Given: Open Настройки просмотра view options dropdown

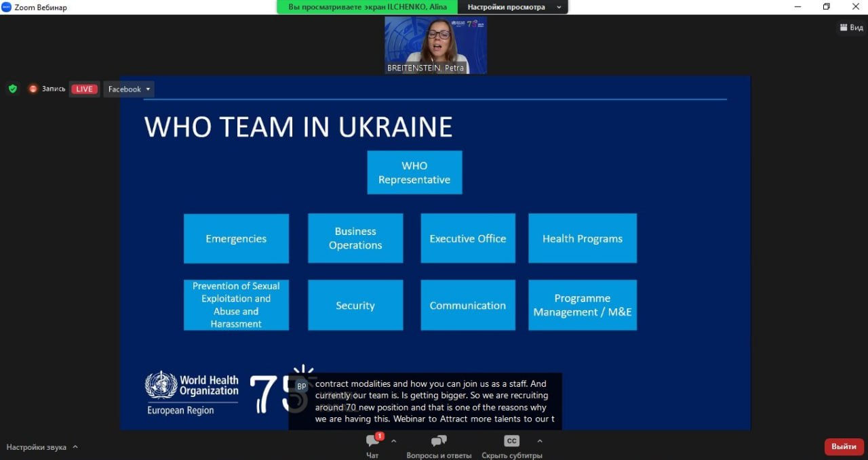Looking at the screenshot, I should tap(514, 7).
